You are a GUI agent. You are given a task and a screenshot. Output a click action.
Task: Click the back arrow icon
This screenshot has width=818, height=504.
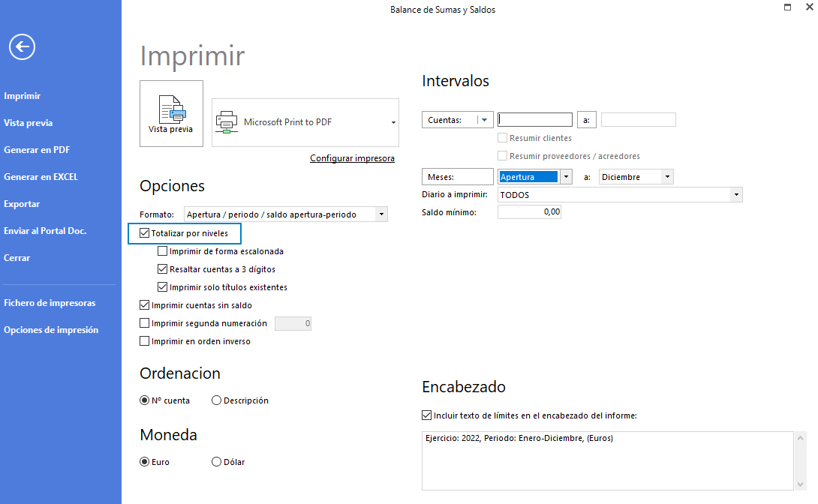point(22,47)
